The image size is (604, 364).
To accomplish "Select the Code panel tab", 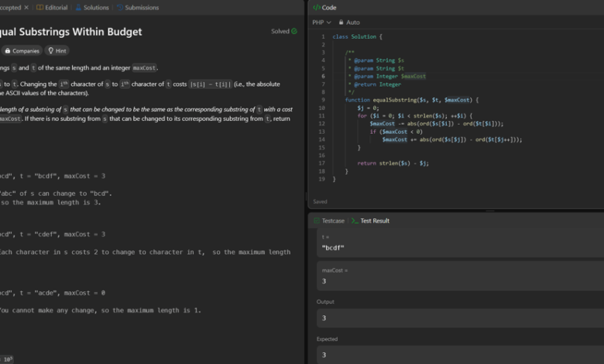I will click(x=324, y=7).
